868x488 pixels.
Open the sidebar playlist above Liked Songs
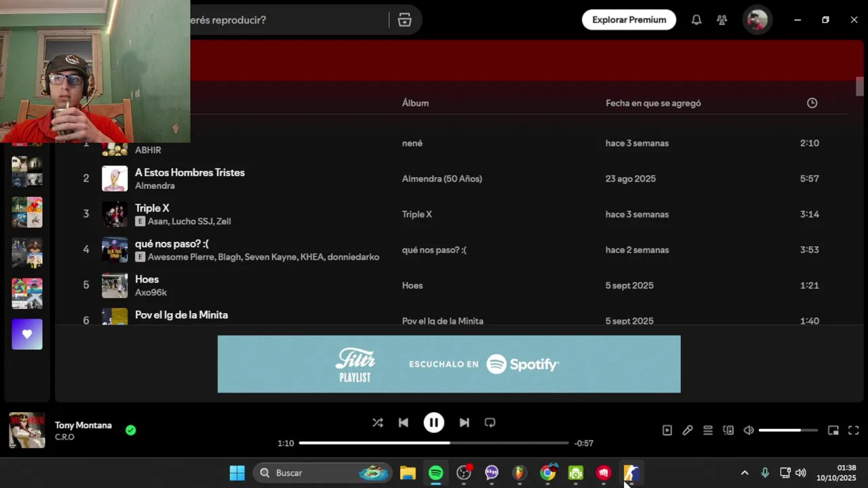(27, 293)
